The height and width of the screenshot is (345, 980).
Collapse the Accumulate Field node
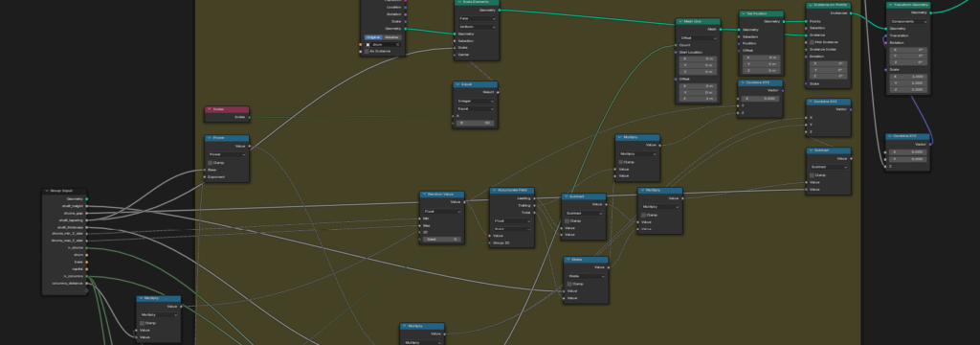point(495,191)
